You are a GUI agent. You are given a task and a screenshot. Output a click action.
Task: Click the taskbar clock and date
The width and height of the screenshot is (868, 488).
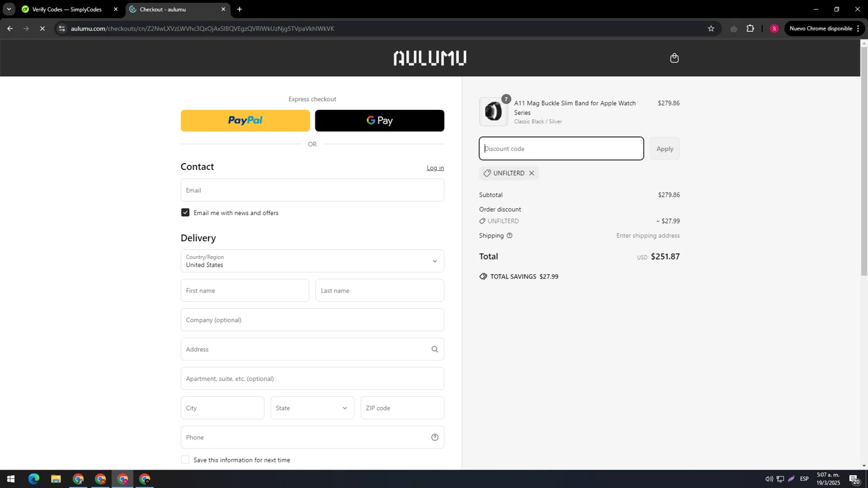click(x=828, y=479)
